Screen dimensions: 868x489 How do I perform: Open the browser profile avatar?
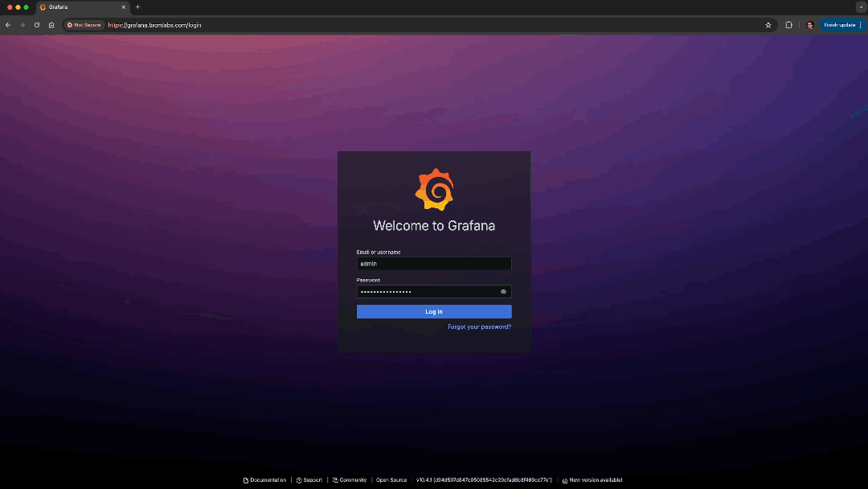click(x=810, y=25)
